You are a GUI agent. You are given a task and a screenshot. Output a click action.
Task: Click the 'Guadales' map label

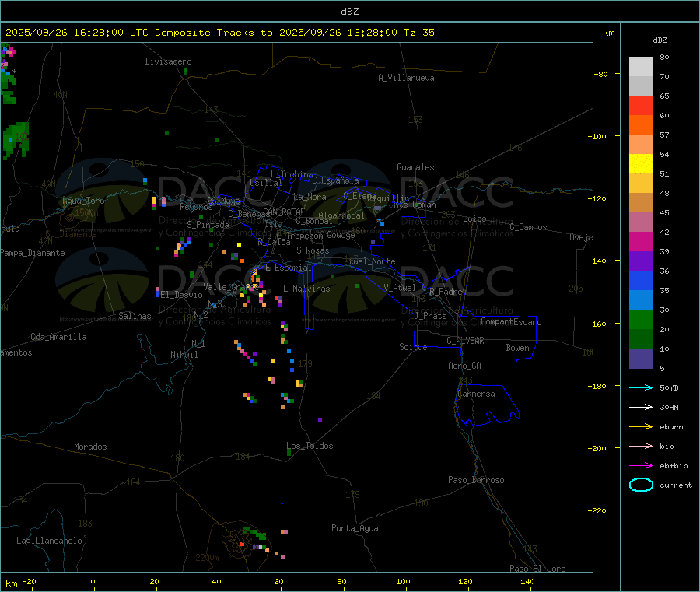pos(415,167)
